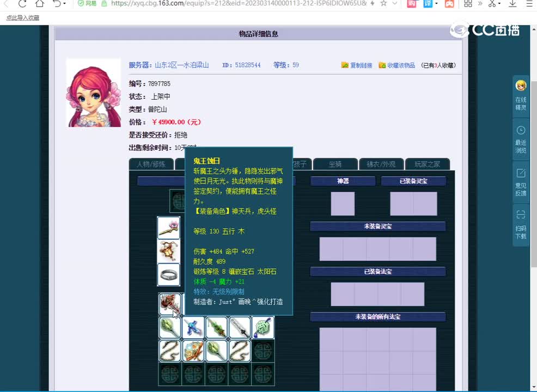Screen dimensions: 537x392
Task: Select green bulb staff between fan and whip
Action: click(216, 351)
